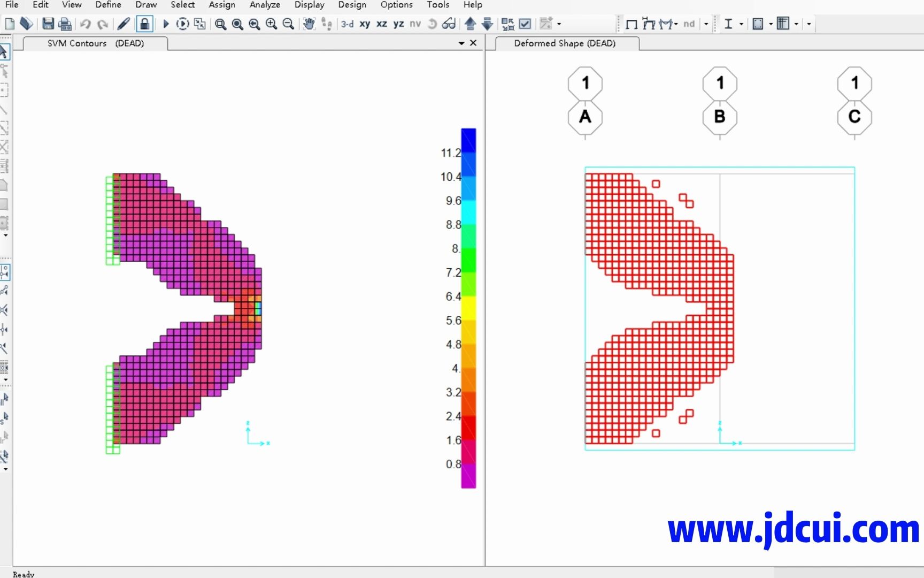This screenshot has height=578, width=924.
Task: Click the Show Deformed Shape icon
Action: [649, 24]
